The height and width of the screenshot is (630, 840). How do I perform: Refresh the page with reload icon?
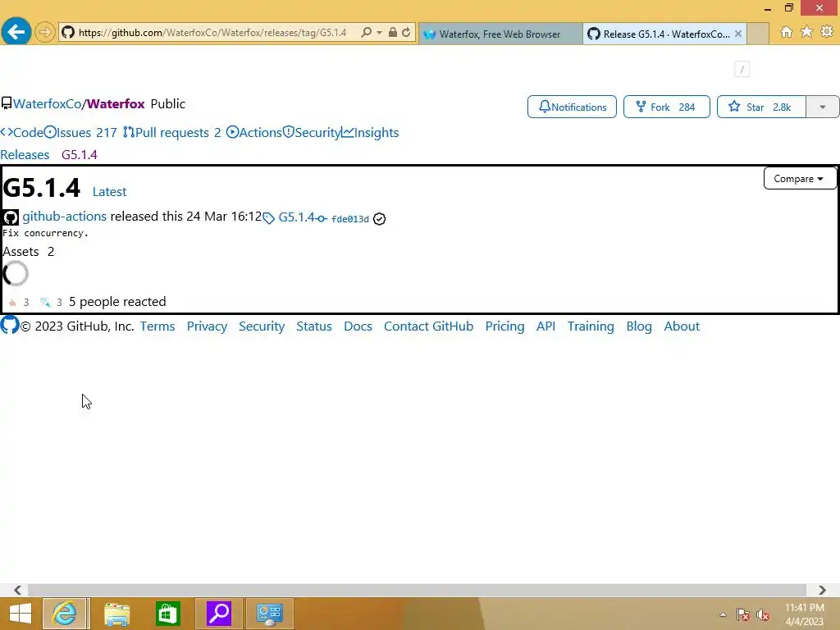tap(406, 33)
